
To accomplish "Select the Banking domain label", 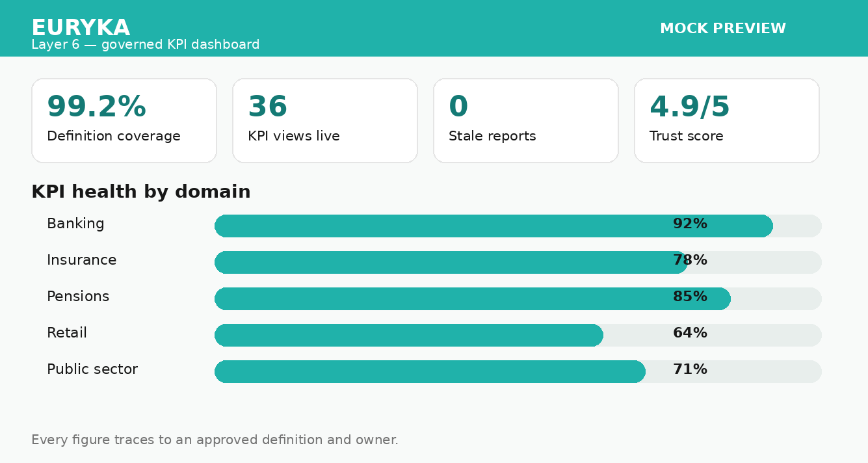I will (x=75, y=224).
